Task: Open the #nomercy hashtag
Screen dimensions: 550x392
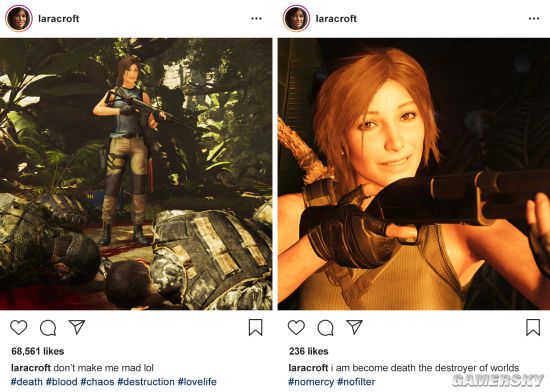Action: pyautogui.click(x=311, y=381)
